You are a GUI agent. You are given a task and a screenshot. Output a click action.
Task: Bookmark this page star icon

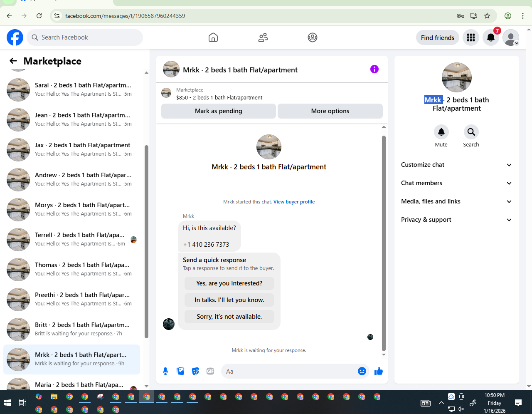click(487, 16)
